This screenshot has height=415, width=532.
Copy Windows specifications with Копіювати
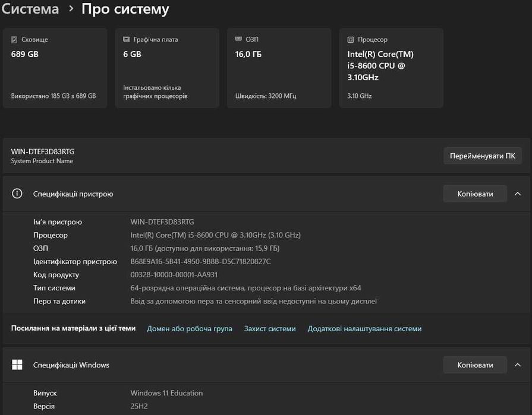tap(475, 365)
